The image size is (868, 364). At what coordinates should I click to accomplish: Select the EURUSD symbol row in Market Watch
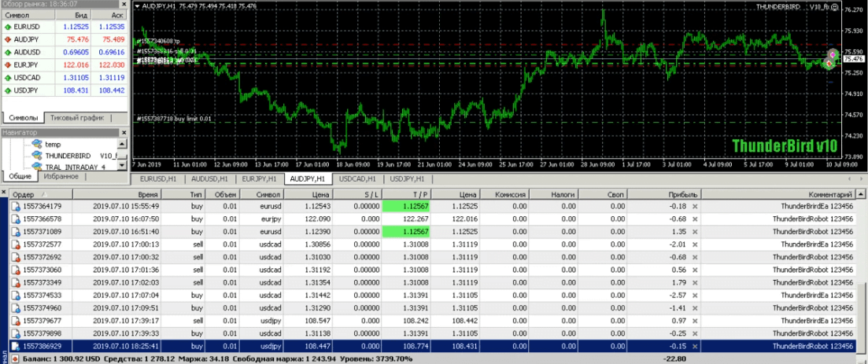(26, 27)
